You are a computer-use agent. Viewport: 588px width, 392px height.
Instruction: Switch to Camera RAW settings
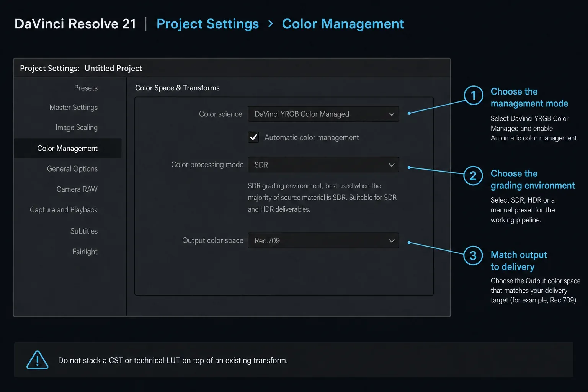(77, 189)
